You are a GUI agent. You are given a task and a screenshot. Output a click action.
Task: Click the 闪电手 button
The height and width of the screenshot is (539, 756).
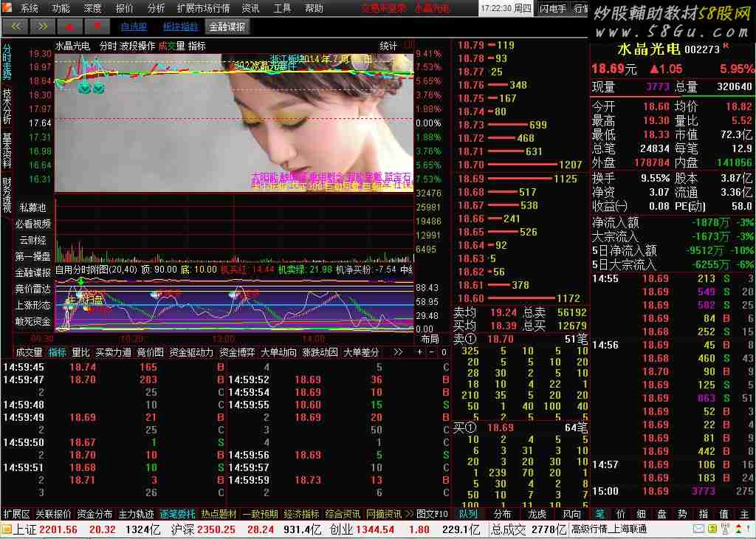point(553,8)
